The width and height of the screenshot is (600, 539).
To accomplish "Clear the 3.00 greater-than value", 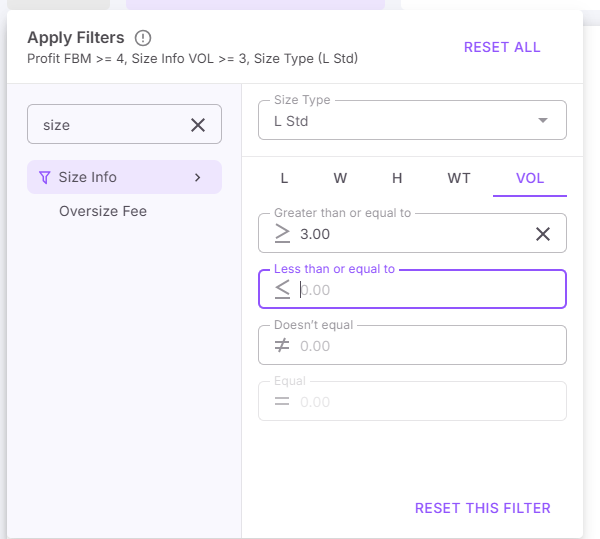I will (x=543, y=234).
